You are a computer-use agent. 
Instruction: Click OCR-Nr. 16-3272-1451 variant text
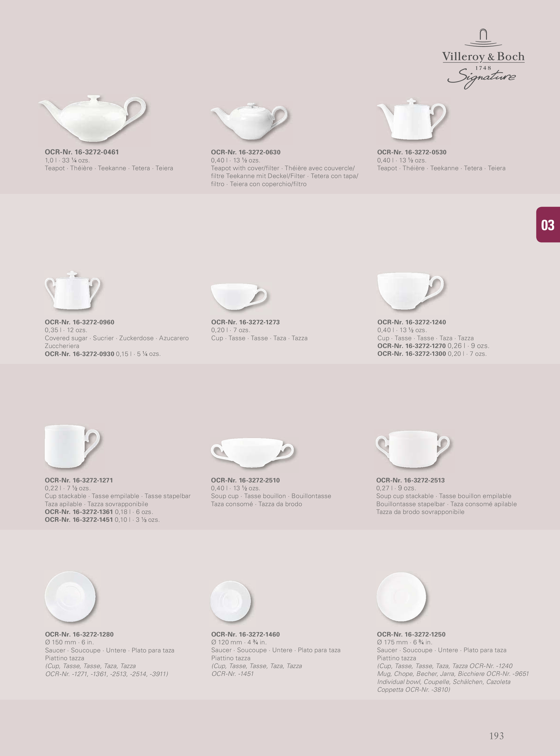point(102,519)
